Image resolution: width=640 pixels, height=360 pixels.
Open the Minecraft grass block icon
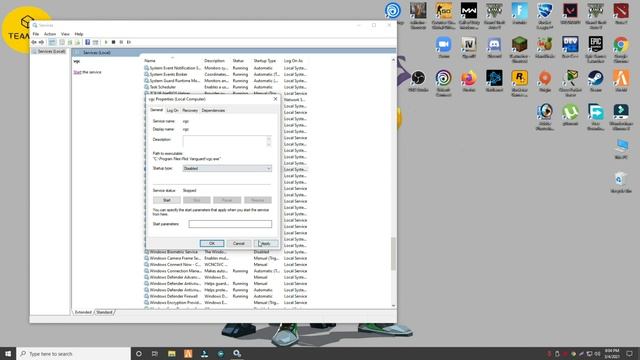520,49
